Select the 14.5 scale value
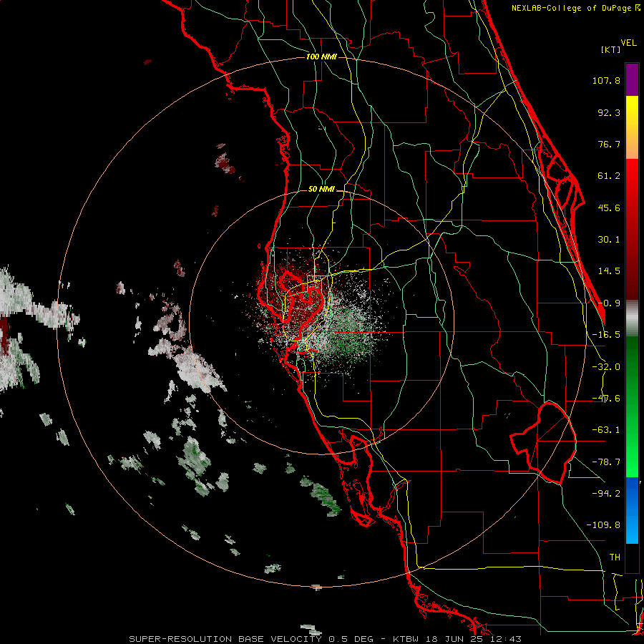Image resolution: width=644 pixels, height=644 pixels. pyautogui.click(x=609, y=271)
